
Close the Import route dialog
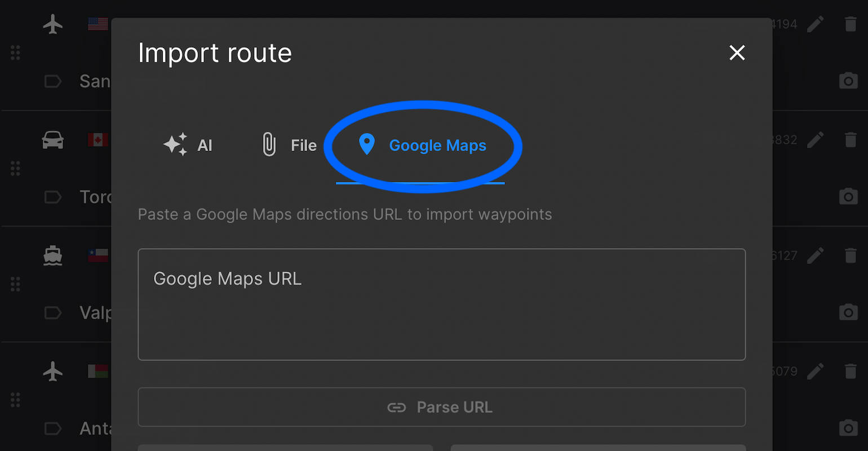coord(737,53)
